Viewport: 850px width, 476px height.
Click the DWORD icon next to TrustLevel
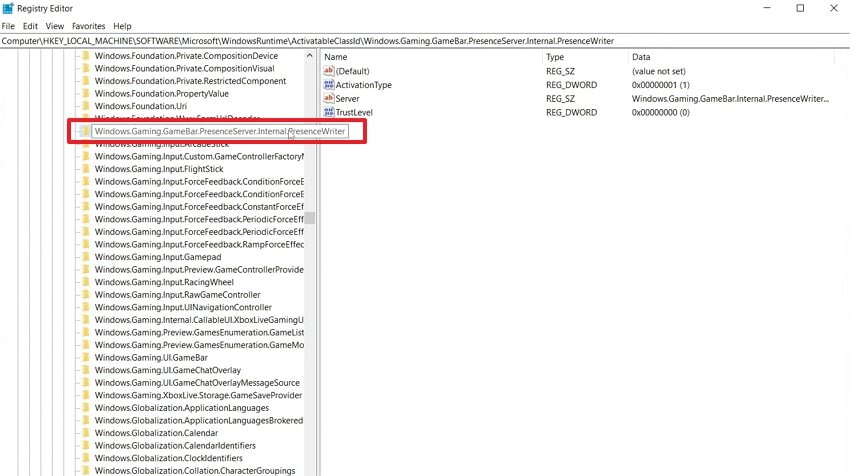(329, 112)
